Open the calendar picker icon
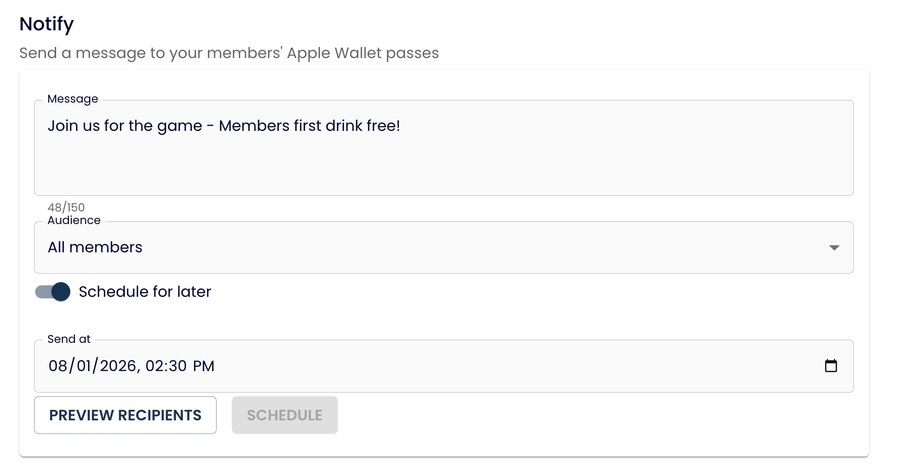The image size is (900, 468). 831,366
